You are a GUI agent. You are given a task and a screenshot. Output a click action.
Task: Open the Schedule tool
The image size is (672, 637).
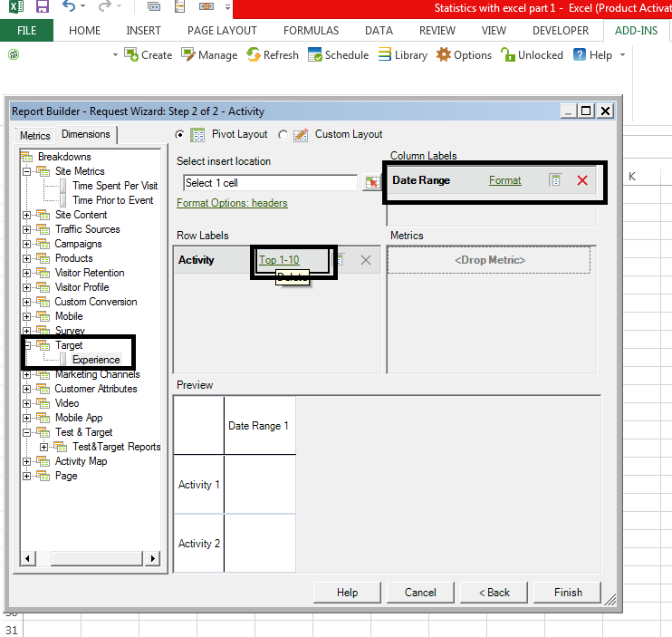[315, 55]
